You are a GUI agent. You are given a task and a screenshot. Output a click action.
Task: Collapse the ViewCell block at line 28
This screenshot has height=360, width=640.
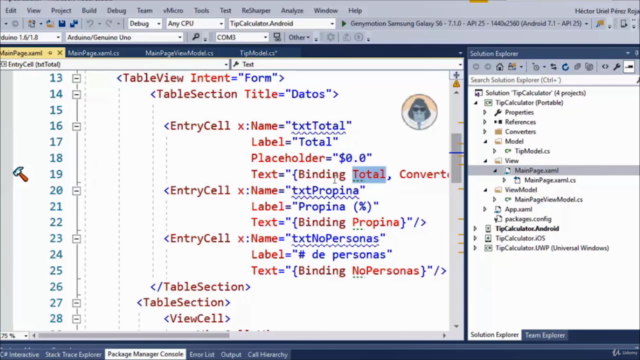click(76, 319)
